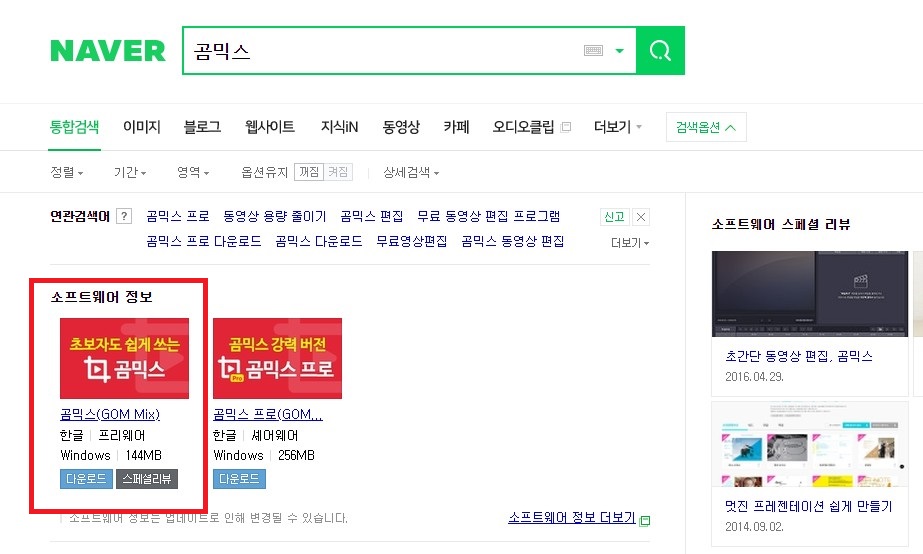Open the 지식iN tab
This screenshot has width=923, height=554.
tap(339, 127)
